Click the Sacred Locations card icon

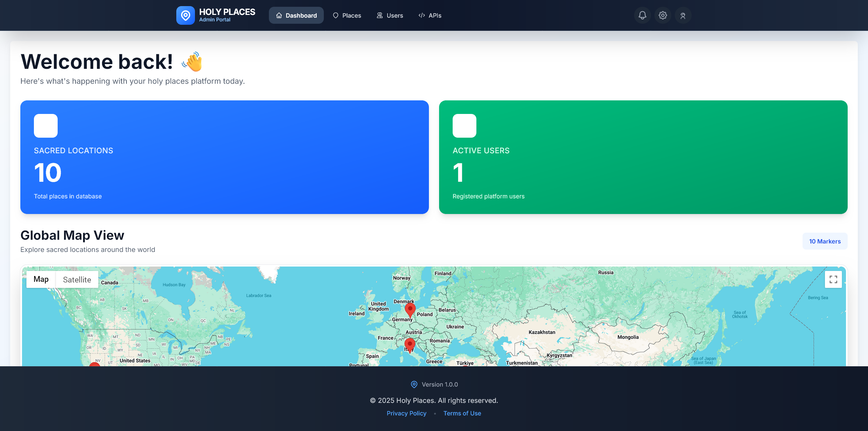(x=46, y=126)
